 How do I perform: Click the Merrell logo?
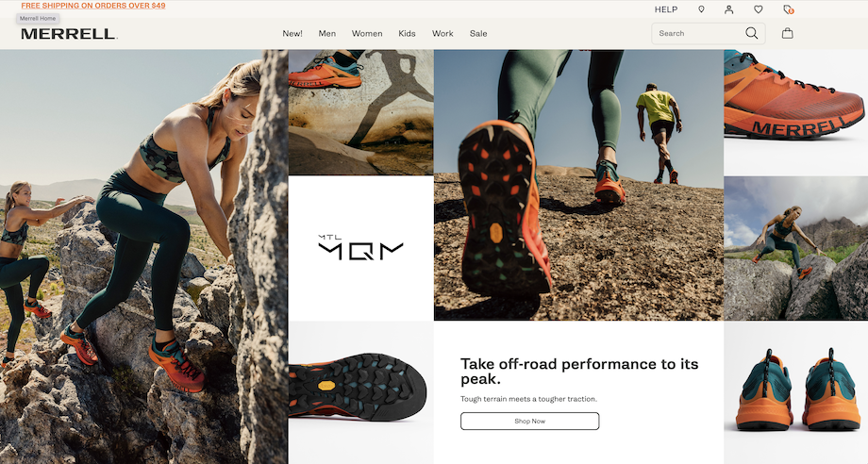[x=69, y=34]
